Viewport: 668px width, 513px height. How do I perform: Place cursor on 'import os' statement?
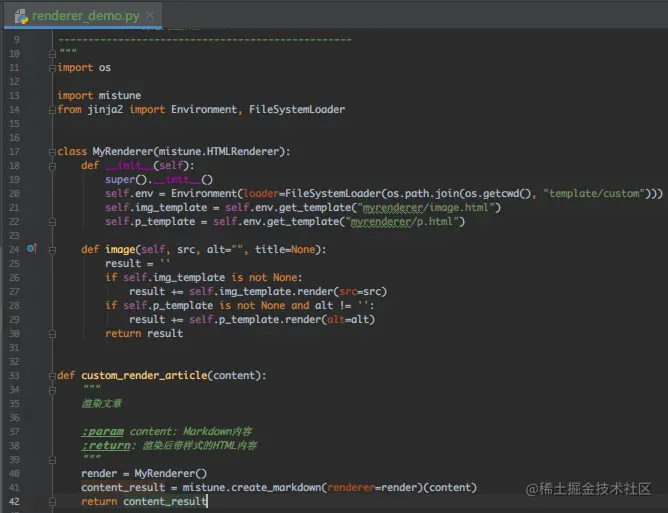84,67
